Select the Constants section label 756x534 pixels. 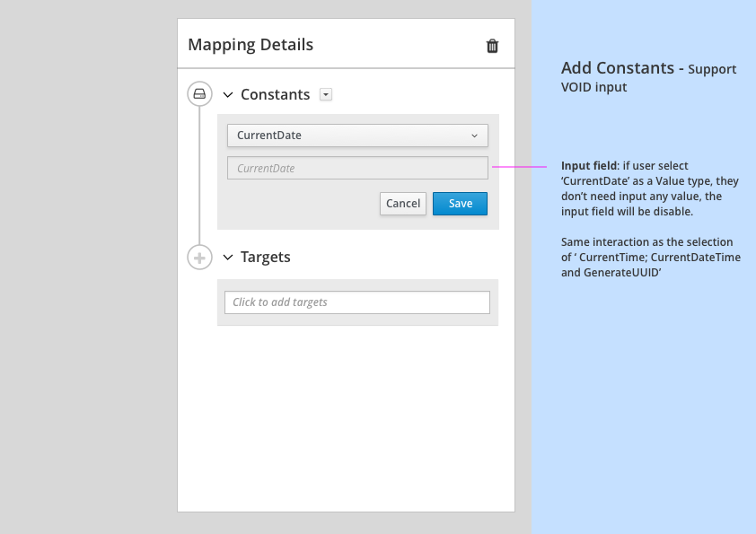(276, 94)
